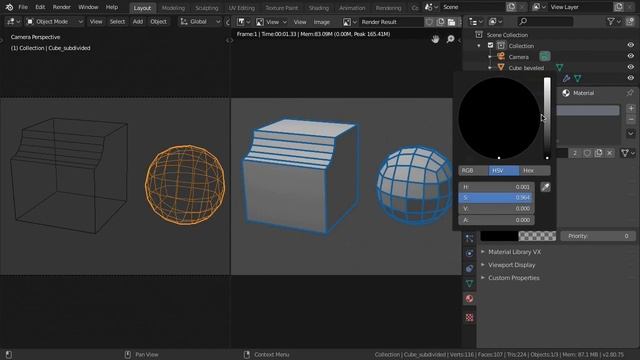
Task: Open the Material properties tab icon
Action: click(469, 299)
